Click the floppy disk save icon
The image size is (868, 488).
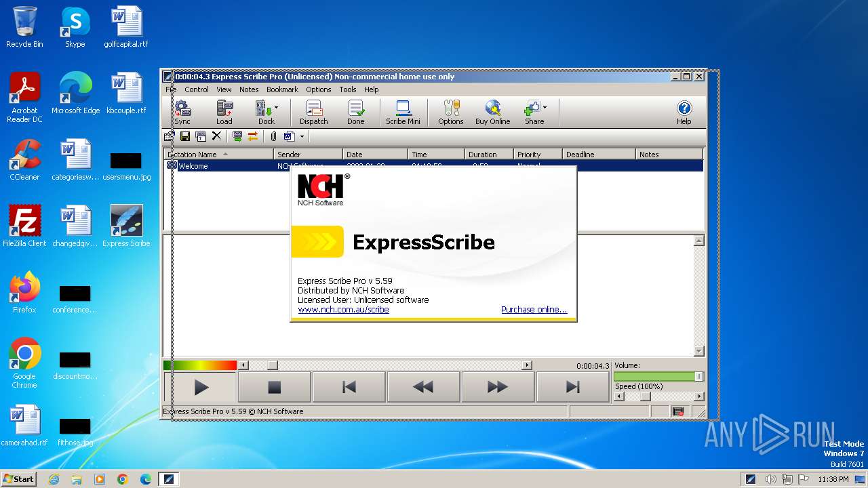click(x=185, y=136)
